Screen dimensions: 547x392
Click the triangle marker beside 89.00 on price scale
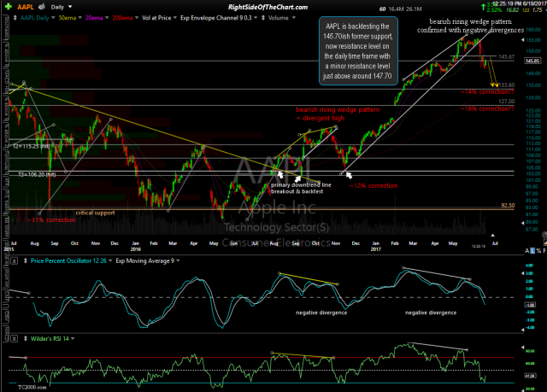(x=522, y=223)
